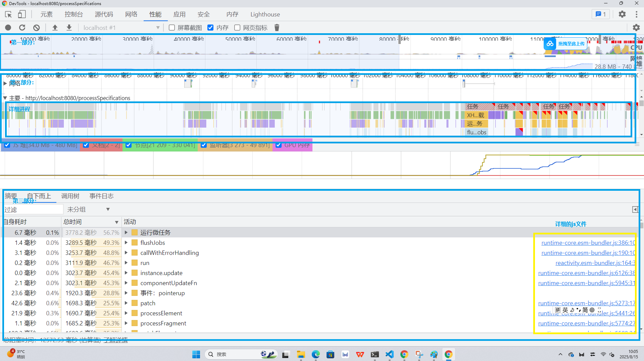The width and height of the screenshot is (644, 361).
Task: Switch to the Lighthouse panel tab
Action: 265,14
